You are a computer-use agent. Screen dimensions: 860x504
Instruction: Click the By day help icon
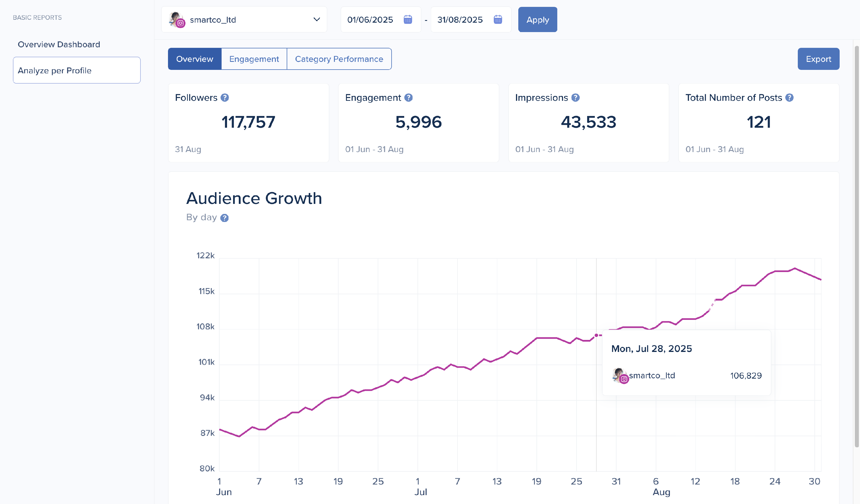(x=224, y=218)
